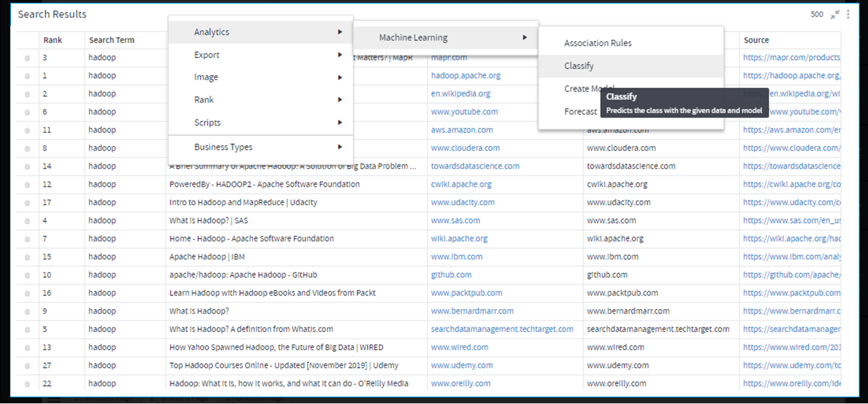Select 'Top Hadoop Courses Online' Udemy title
This screenshot has height=404, width=868.
point(284,366)
